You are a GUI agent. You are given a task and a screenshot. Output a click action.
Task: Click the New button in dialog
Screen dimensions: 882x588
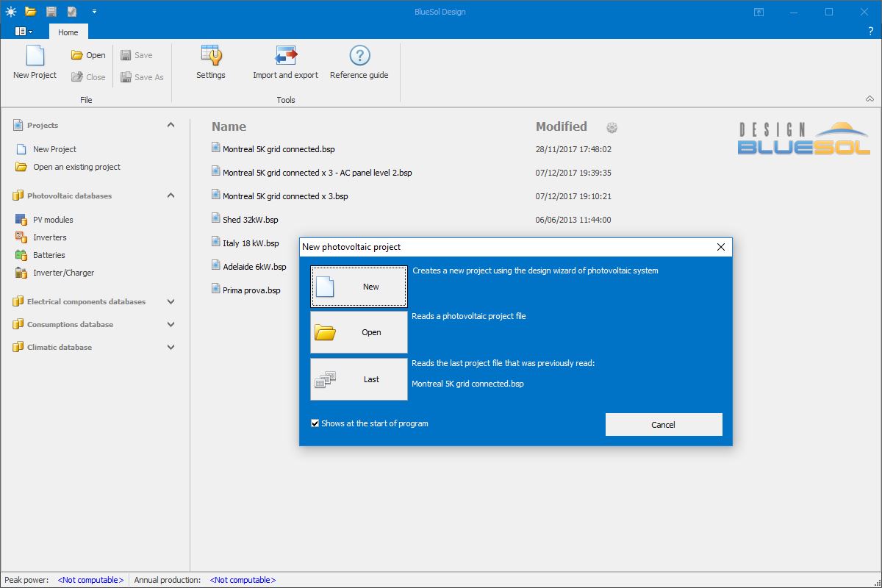tap(359, 286)
